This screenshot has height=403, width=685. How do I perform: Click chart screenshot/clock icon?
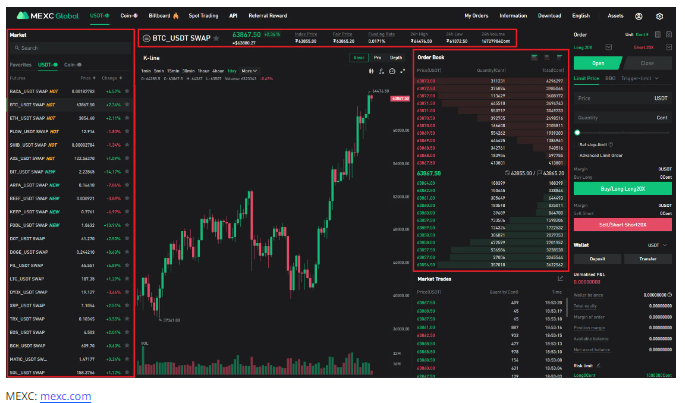[392, 71]
